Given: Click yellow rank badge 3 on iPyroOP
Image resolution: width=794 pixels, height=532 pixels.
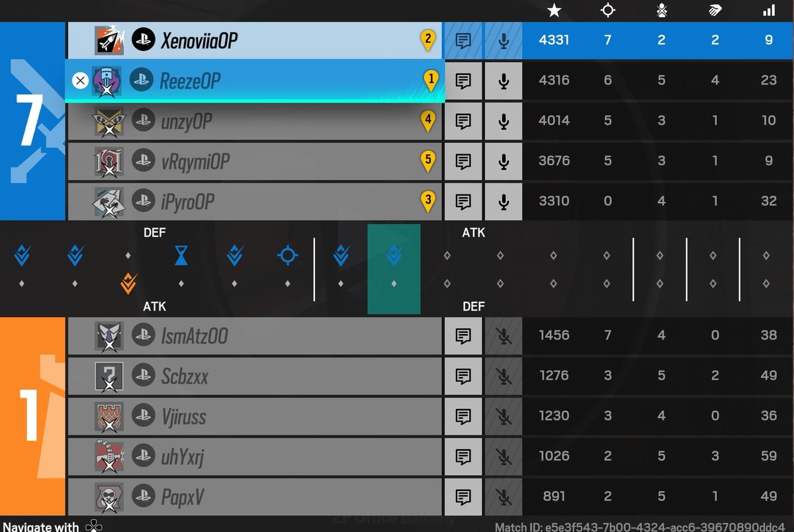Looking at the screenshot, I should point(428,202).
